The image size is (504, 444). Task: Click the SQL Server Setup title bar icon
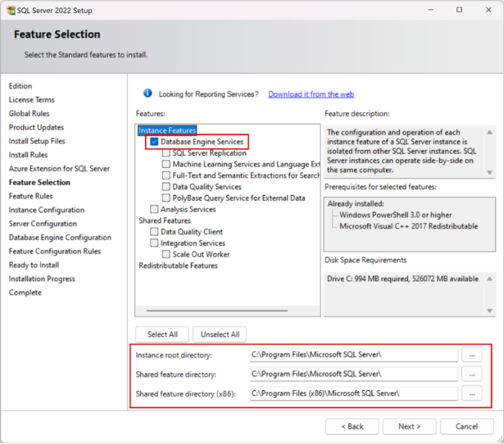point(11,11)
